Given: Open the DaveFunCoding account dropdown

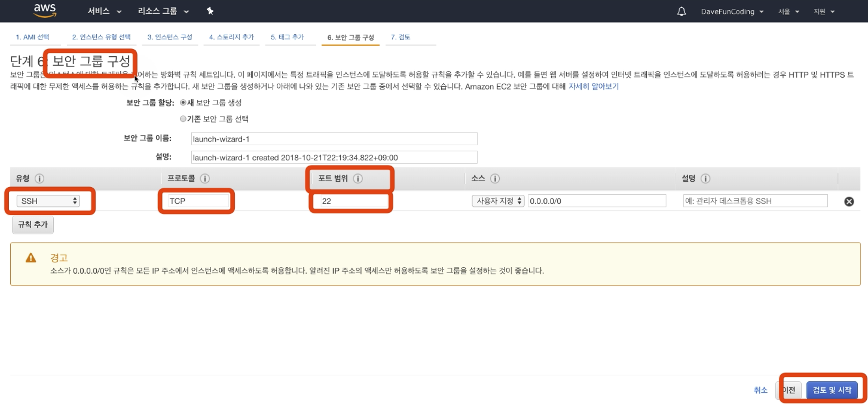Looking at the screenshot, I should pyautogui.click(x=732, y=11).
